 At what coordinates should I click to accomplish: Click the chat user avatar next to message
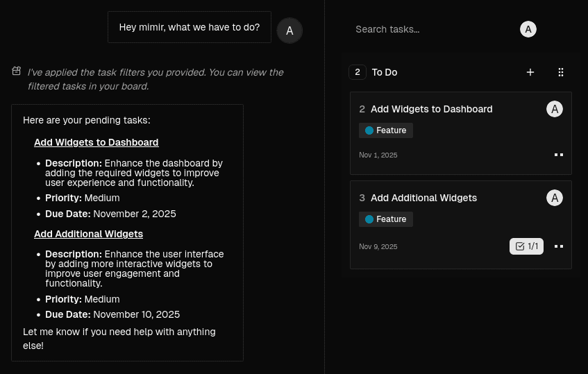tap(289, 31)
